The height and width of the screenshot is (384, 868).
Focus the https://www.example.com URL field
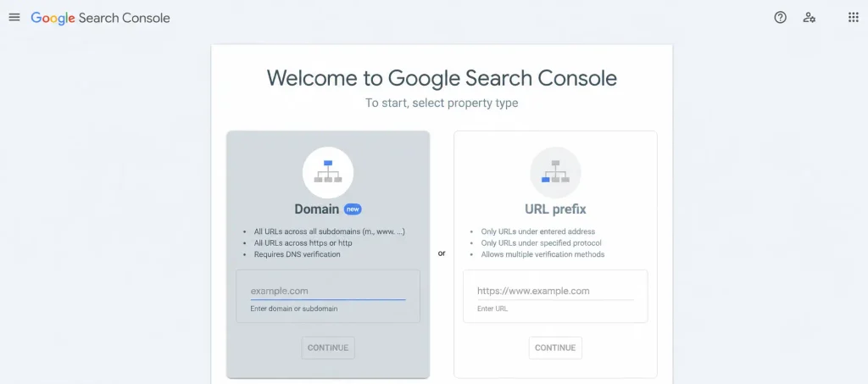pos(555,291)
